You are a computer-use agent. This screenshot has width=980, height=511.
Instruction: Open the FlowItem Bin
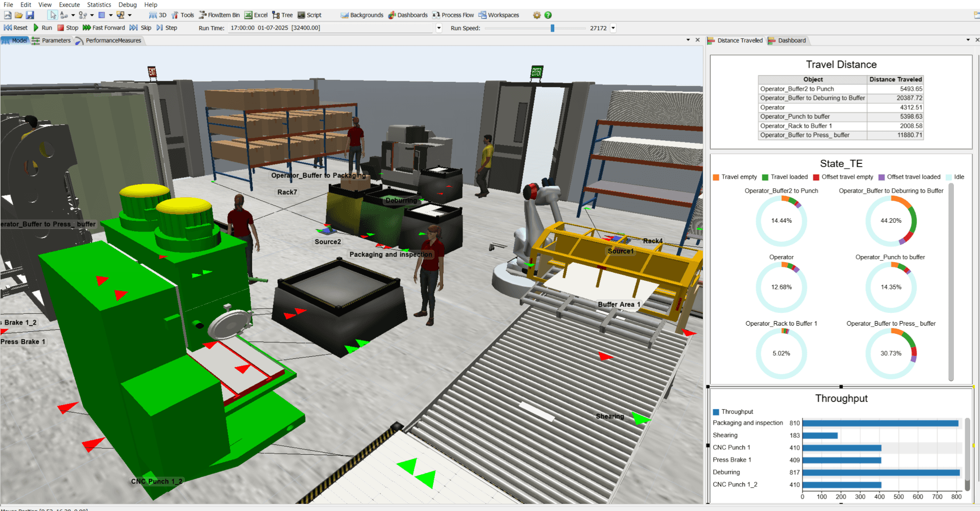[219, 15]
